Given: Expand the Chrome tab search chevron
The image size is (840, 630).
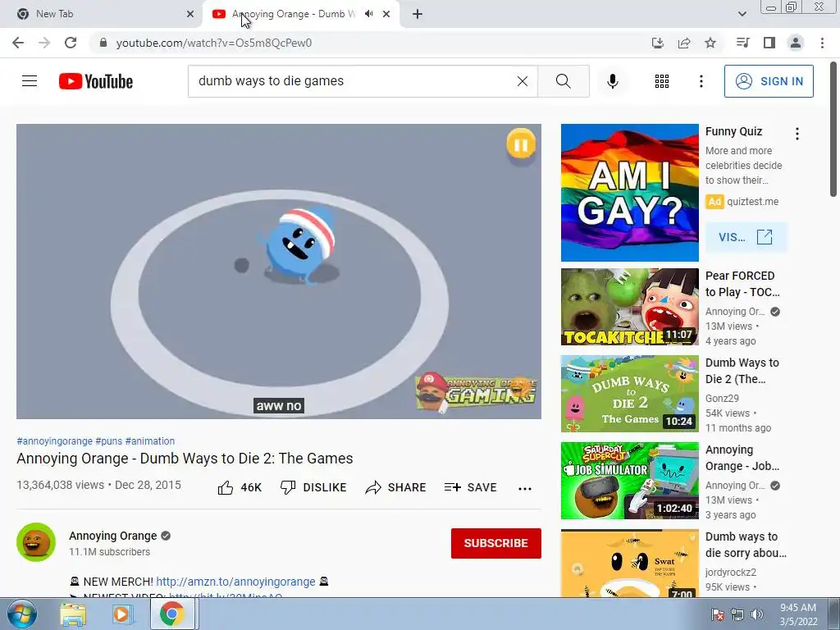Looking at the screenshot, I should click(x=742, y=14).
